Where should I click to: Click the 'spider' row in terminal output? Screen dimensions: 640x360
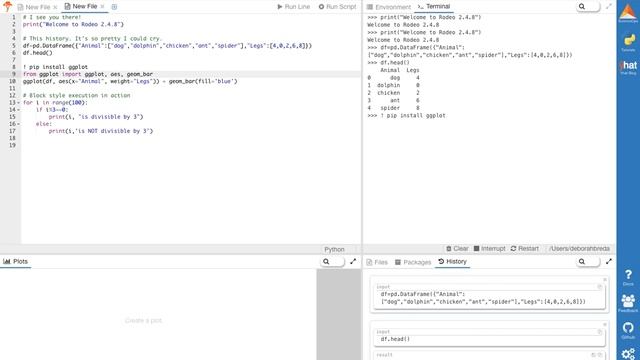point(393,108)
